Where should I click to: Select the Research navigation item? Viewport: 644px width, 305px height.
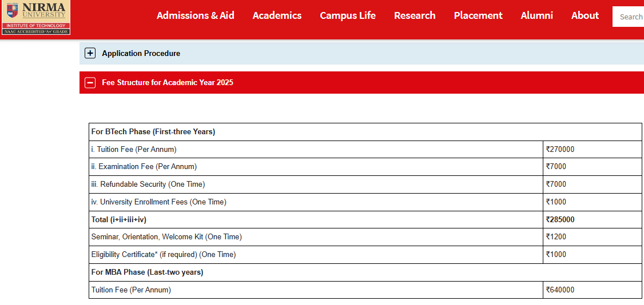click(415, 15)
